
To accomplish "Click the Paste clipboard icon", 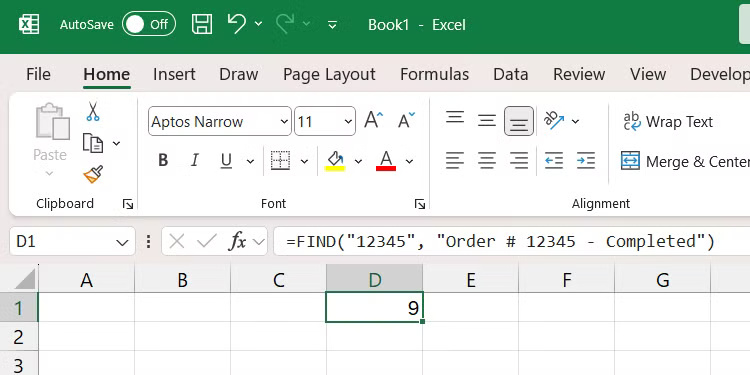I will [x=53, y=121].
